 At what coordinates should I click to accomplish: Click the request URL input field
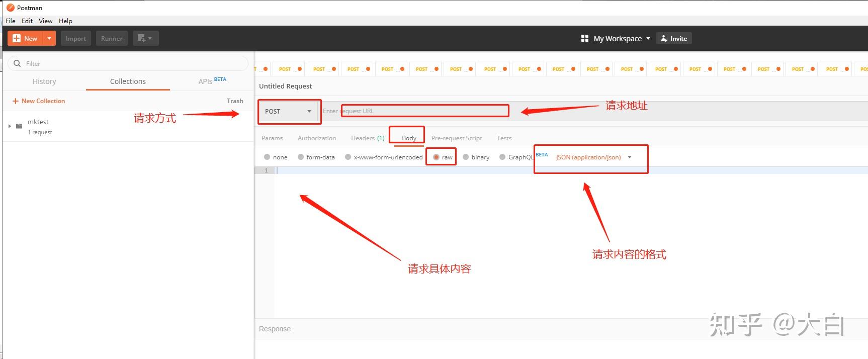click(x=593, y=111)
